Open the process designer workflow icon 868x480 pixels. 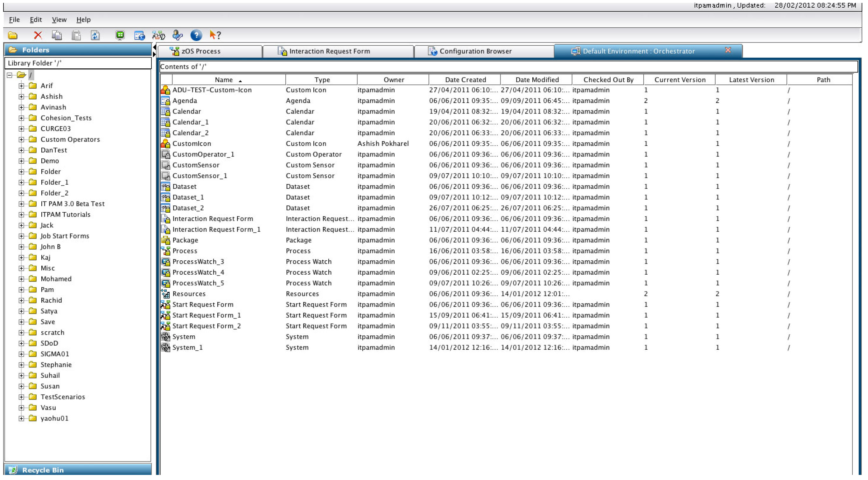click(158, 35)
